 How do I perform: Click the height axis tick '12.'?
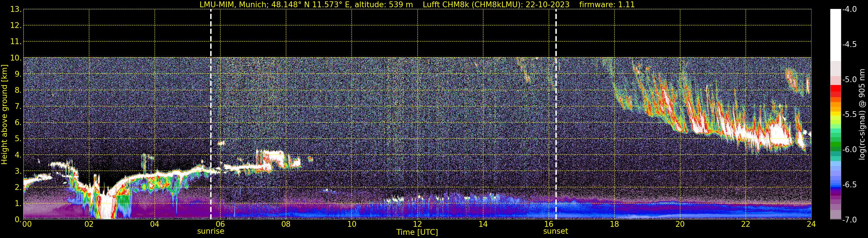coord(16,26)
